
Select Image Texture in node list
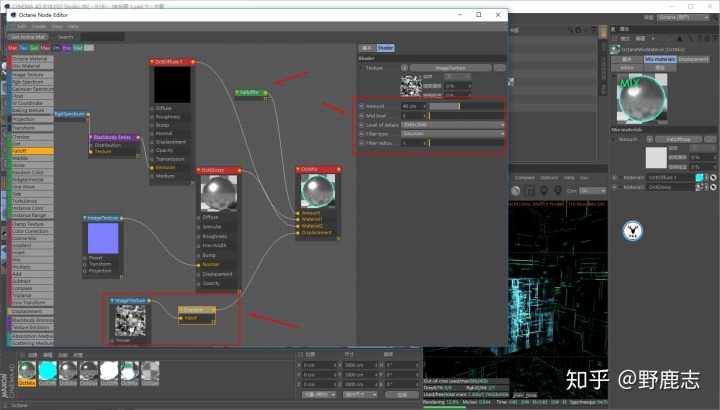pos(31,75)
